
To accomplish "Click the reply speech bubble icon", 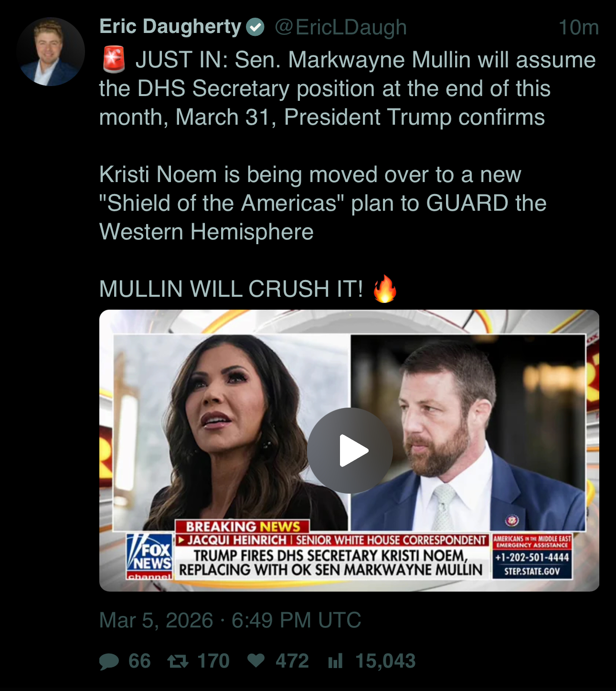I will click(x=109, y=661).
